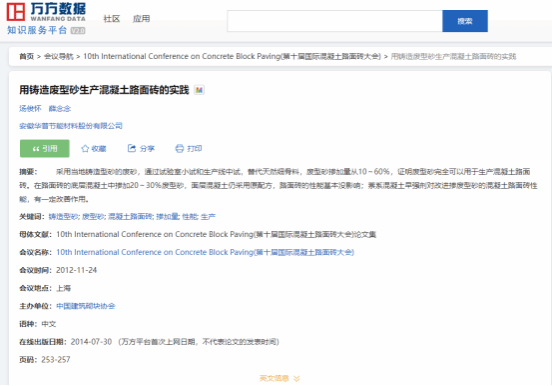Click the 分享 share icon
The image size is (552, 386).
pyautogui.click(x=132, y=148)
